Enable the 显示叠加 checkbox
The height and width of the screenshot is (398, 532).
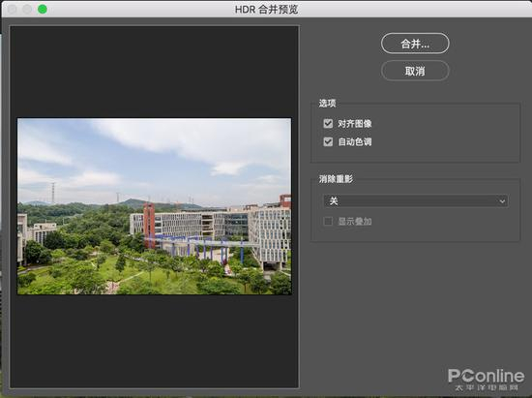[328, 222]
